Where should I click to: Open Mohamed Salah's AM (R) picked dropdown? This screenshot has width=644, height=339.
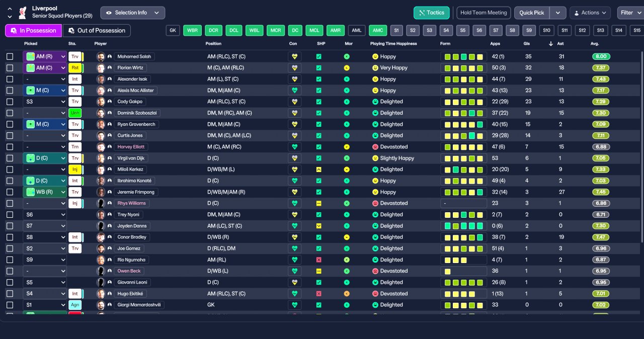(x=45, y=57)
